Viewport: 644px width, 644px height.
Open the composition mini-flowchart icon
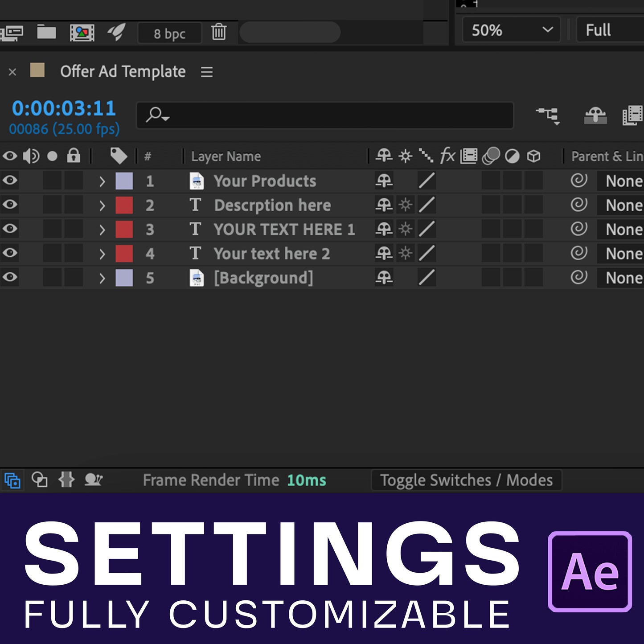coord(548,116)
